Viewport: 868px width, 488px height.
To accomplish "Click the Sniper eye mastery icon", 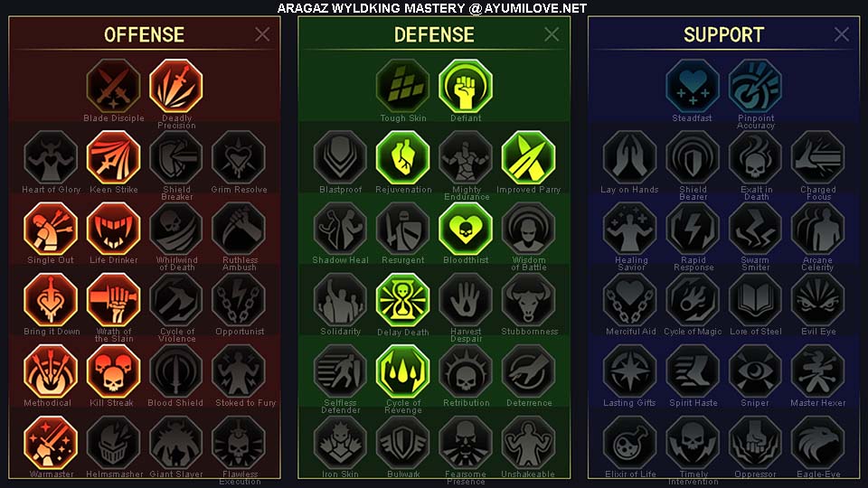I will click(x=755, y=371).
